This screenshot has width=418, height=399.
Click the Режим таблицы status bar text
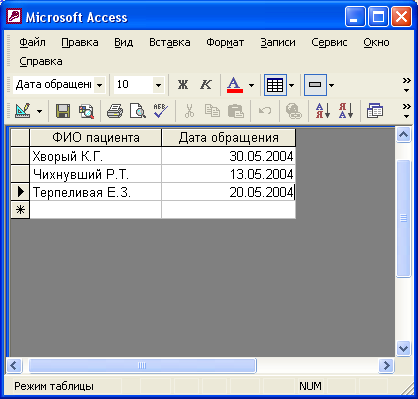pos(54,386)
